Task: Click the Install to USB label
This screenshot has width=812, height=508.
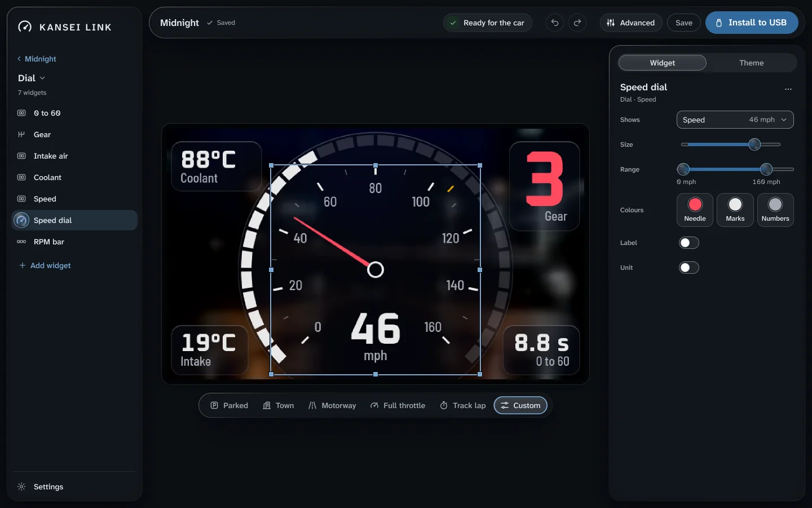Action: (x=757, y=23)
